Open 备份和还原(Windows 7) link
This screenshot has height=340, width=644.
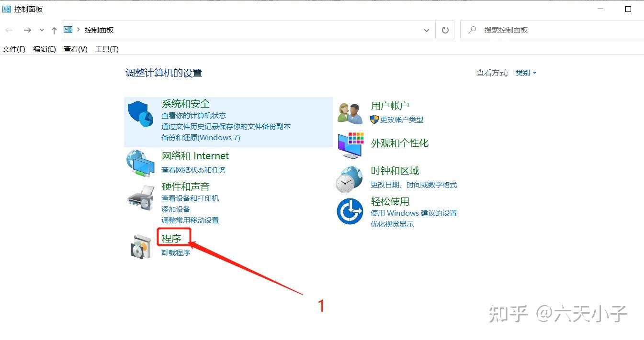click(201, 138)
